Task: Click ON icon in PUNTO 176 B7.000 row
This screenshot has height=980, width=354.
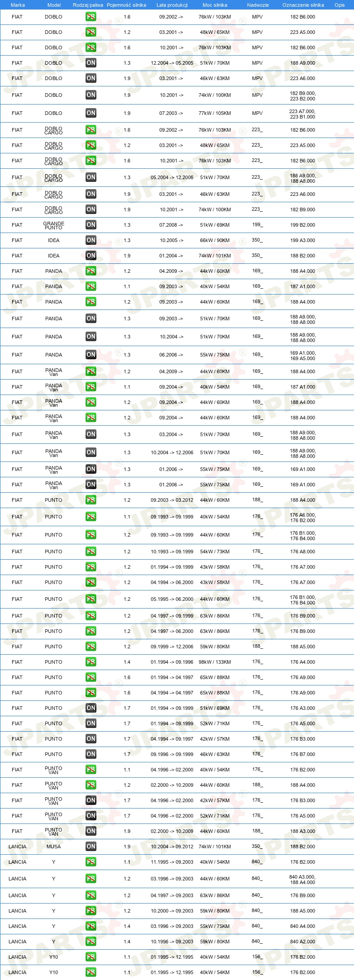Action: point(91,754)
